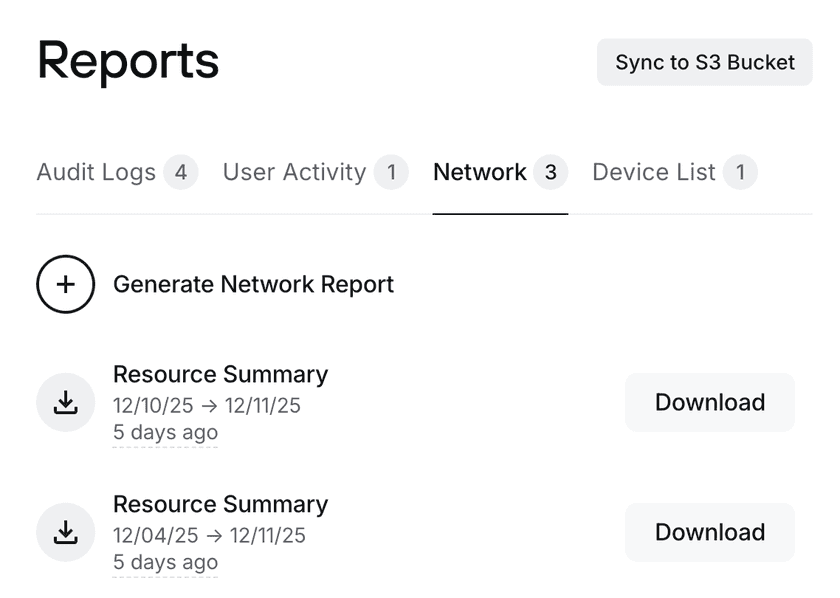
Task: Click the Reports page heading
Action: click(128, 60)
